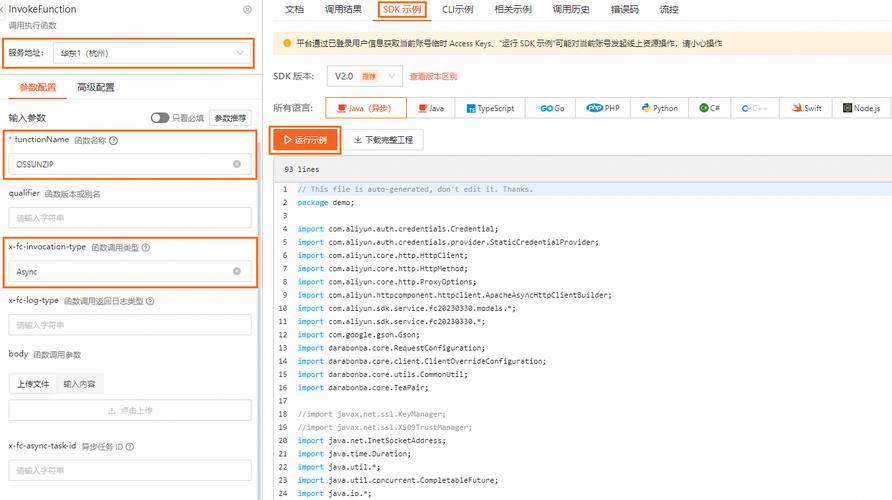
Task: Open the 查看版本区别 link
Action: [433, 76]
